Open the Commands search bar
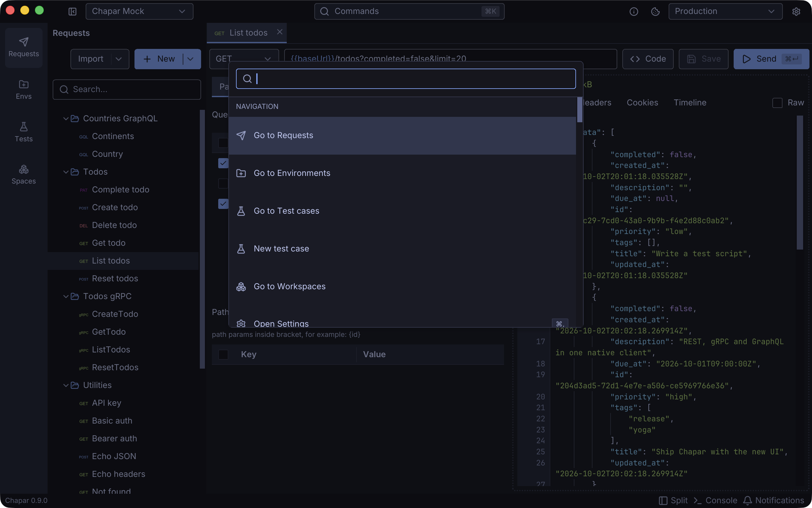Screen dimensions: 812x508 click(x=409, y=11)
